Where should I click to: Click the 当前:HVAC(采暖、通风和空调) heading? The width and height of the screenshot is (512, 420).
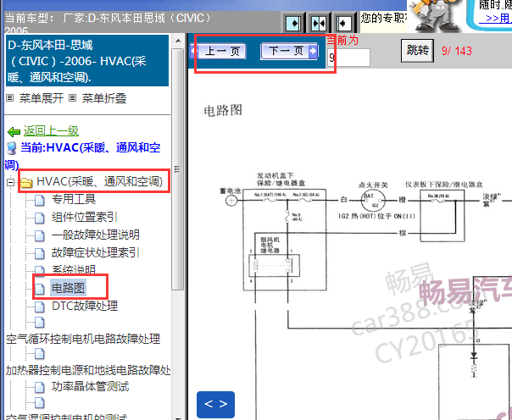pos(82,156)
